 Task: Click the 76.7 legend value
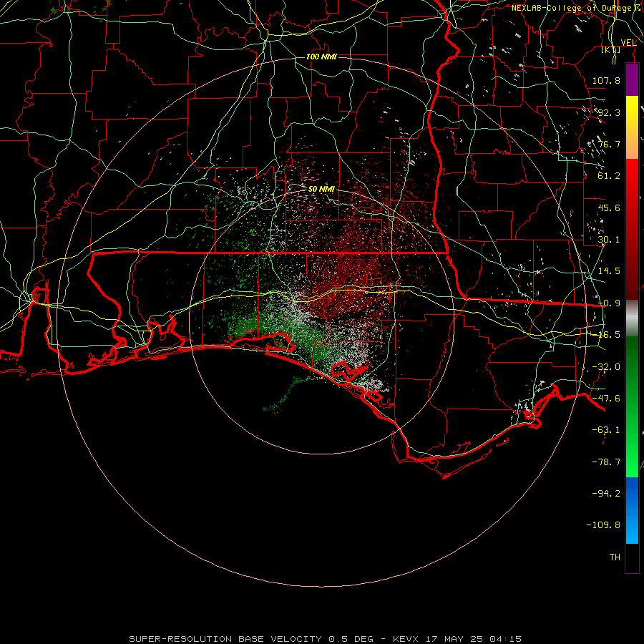click(x=609, y=144)
